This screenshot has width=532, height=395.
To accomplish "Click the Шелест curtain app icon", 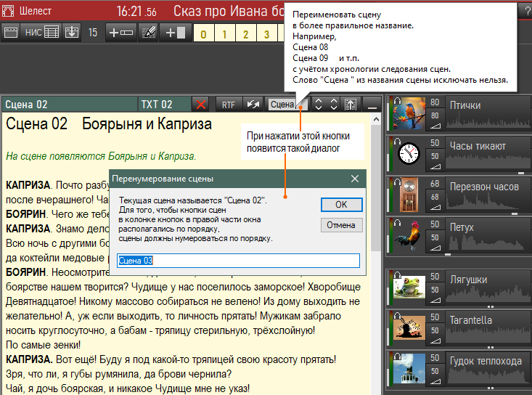I will pyautogui.click(x=8, y=11).
